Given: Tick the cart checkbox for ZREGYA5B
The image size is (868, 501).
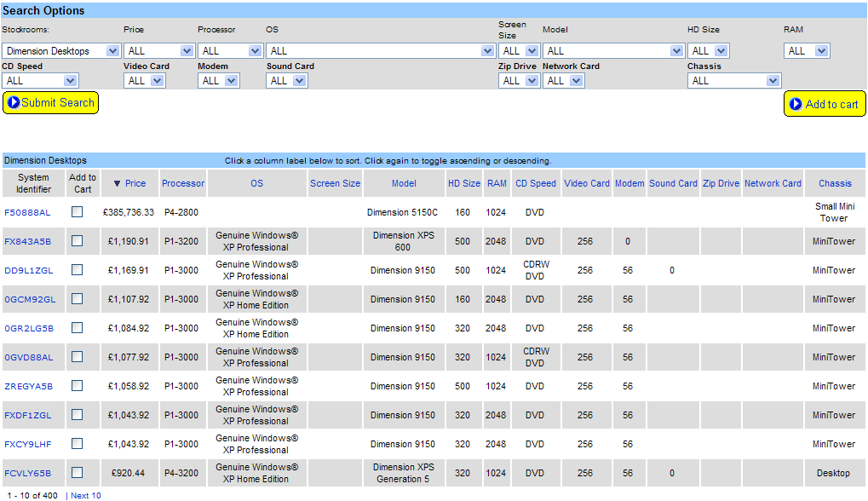Looking at the screenshot, I should point(78,386).
